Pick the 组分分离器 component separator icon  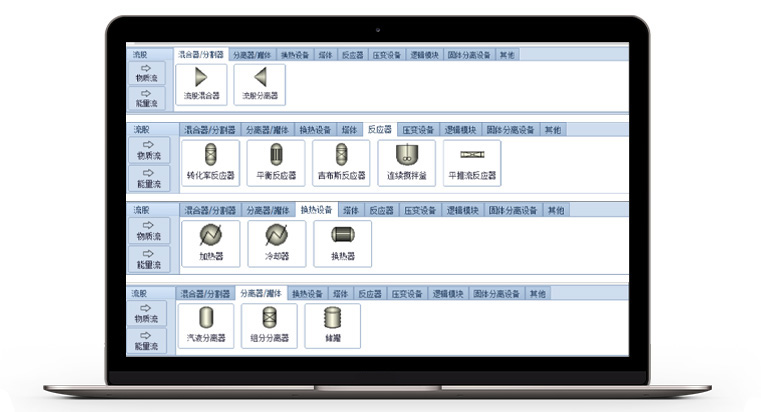pyautogui.click(x=269, y=325)
